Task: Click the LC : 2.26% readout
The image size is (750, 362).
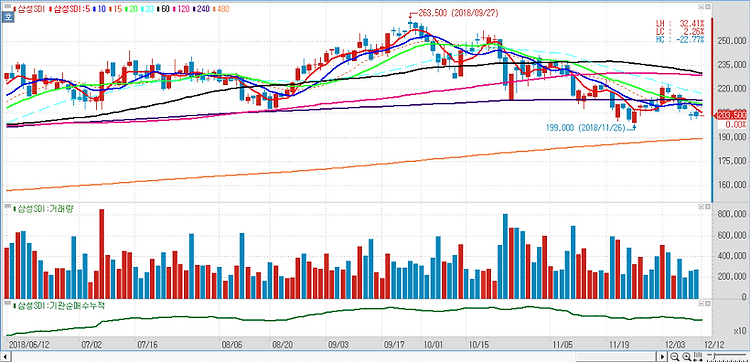Action: click(x=680, y=31)
